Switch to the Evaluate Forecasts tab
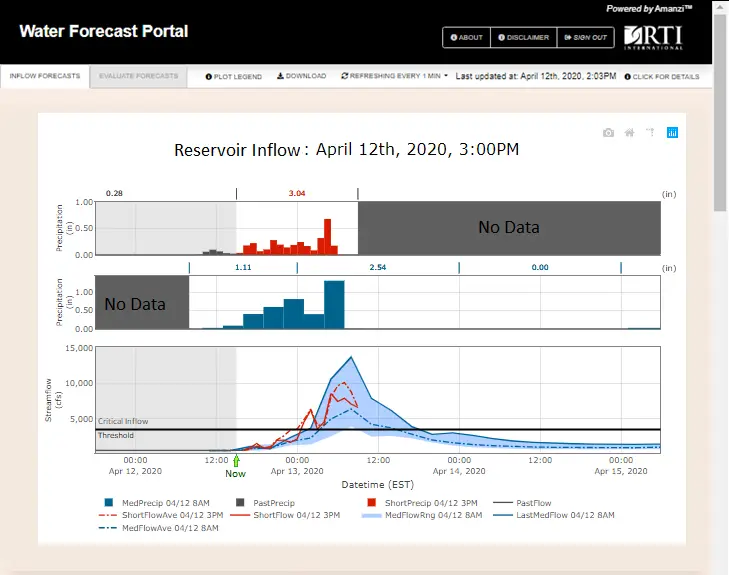This screenshot has width=729, height=575. pos(139,76)
